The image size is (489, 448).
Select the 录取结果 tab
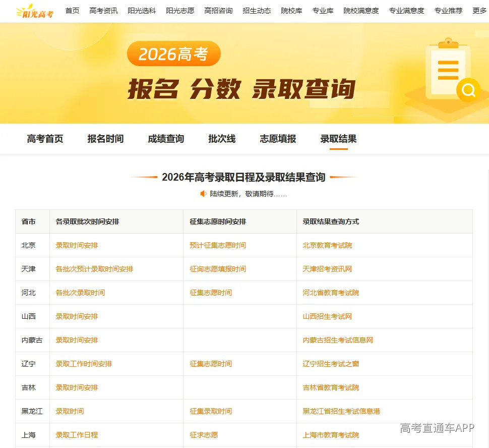(338, 139)
